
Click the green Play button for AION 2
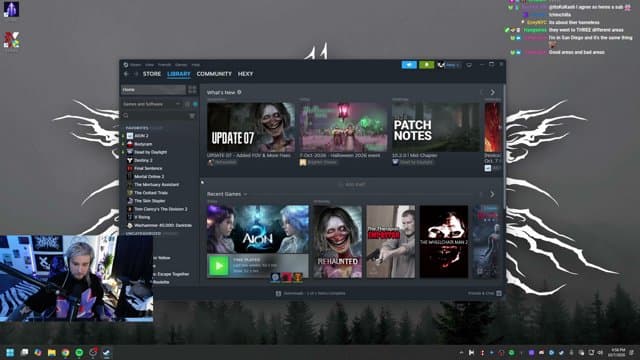tap(219, 266)
